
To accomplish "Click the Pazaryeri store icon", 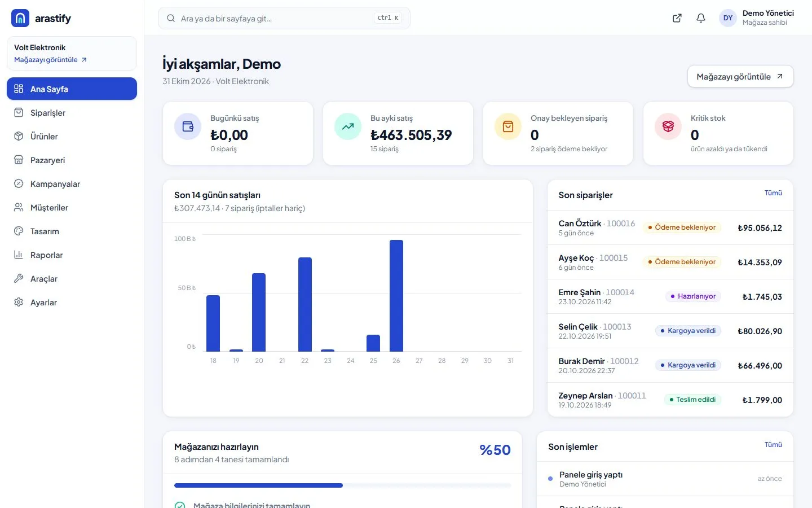I will coord(19,160).
